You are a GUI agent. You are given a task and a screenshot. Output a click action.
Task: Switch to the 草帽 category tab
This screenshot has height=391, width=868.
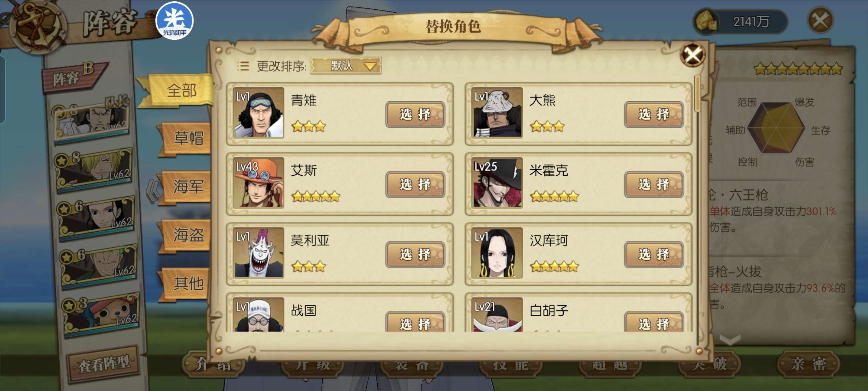186,138
